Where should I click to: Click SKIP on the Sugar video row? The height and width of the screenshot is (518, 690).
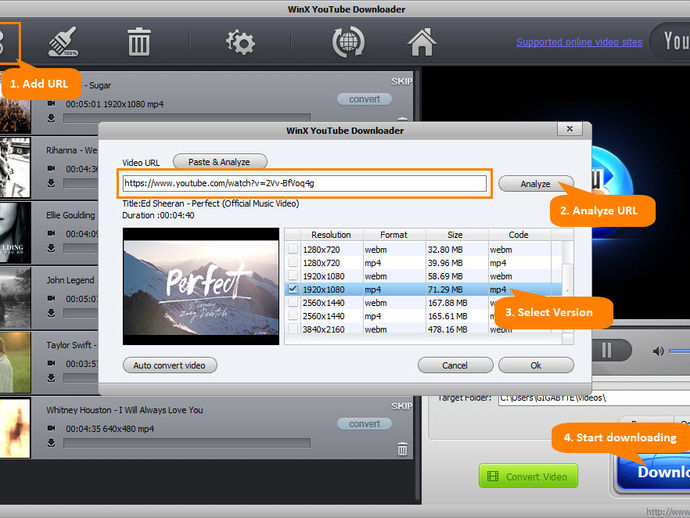click(x=401, y=81)
